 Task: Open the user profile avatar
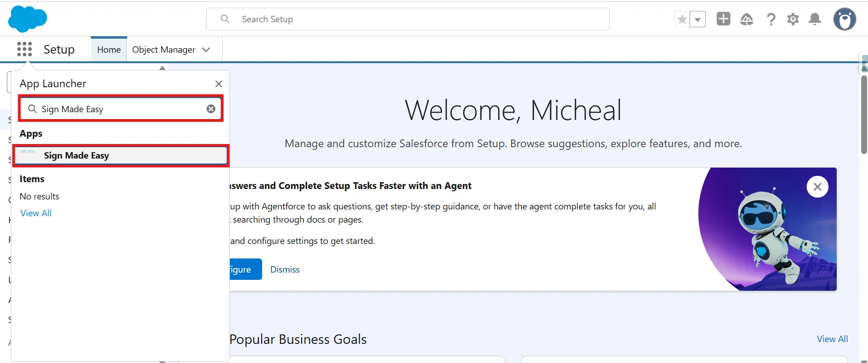[x=845, y=19]
